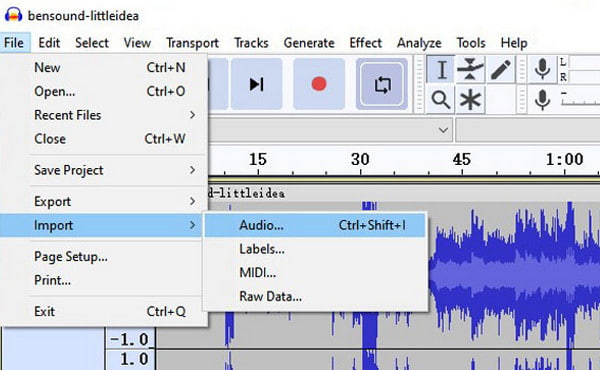Click the 1:00 mark on the timeline ruler
The width and height of the screenshot is (600, 370).
tap(565, 160)
